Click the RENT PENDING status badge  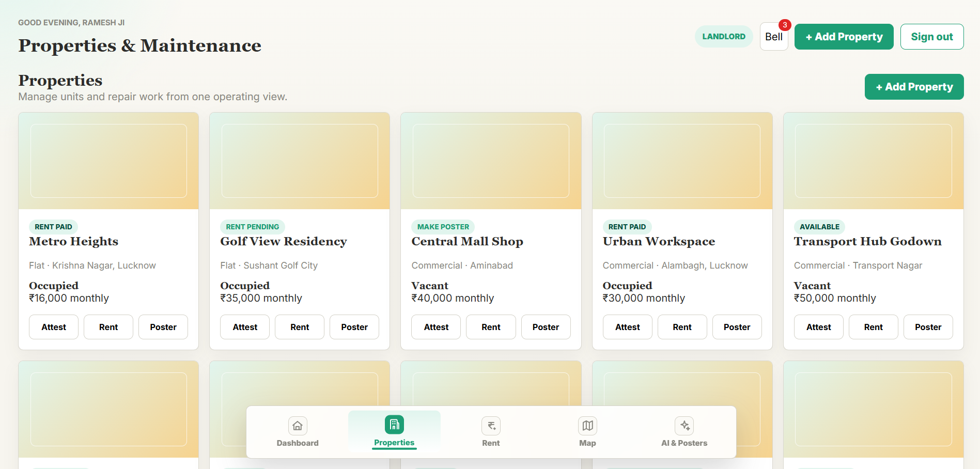click(x=253, y=227)
